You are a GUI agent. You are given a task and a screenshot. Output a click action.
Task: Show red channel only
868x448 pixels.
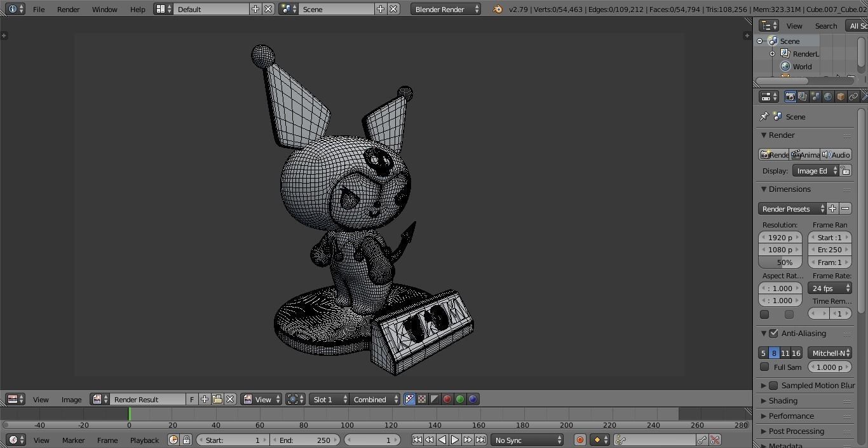[x=447, y=399]
